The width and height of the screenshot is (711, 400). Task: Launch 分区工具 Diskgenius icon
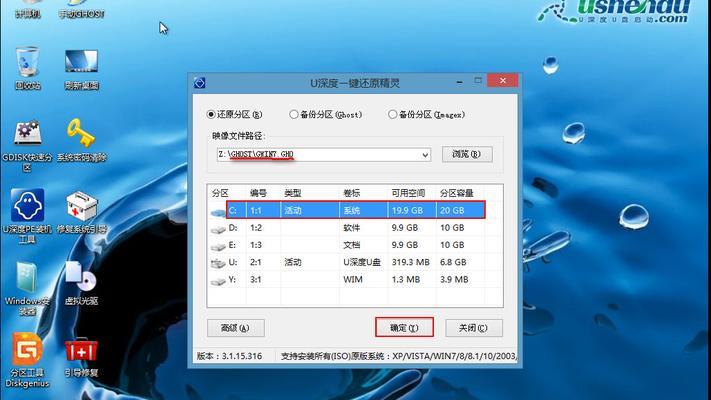pyautogui.click(x=27, y=360)
